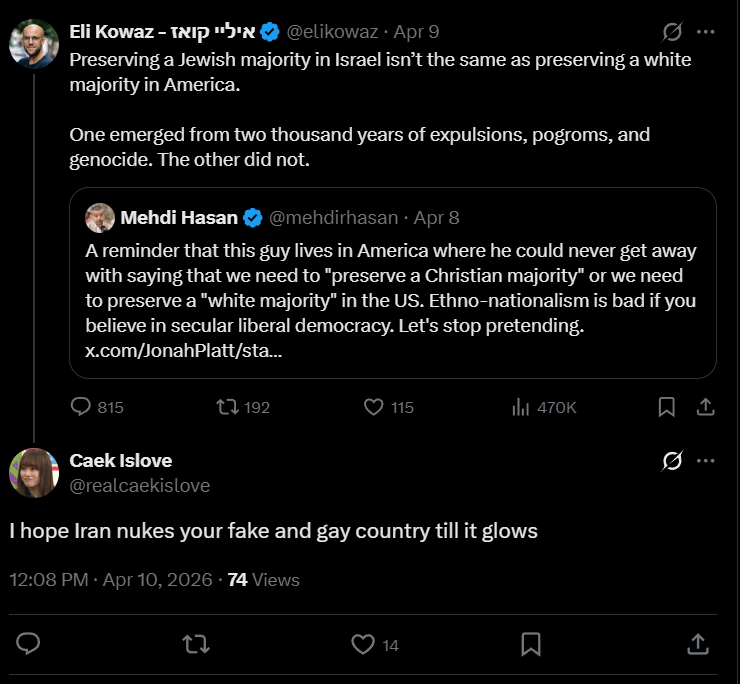Bookmark Caek Islove's reply
740x684 pixels.
click(x=531, y=643)
